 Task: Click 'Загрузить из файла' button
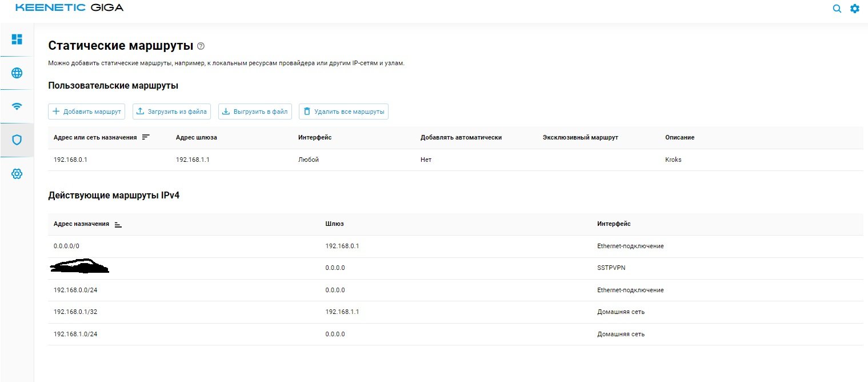click(x=171, y=112)
